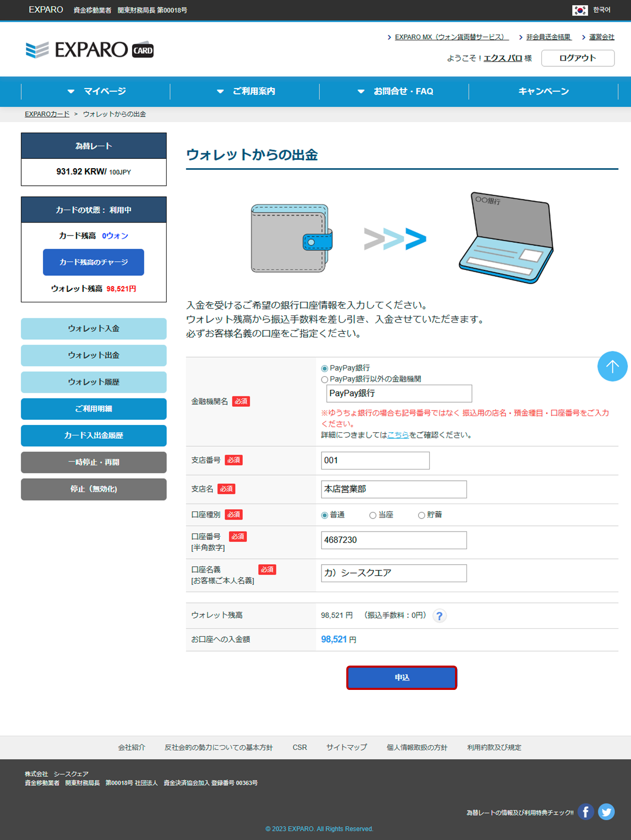Choose PayPay銀行以外の金融機関 option
The image size is (631, 840).
point(325,379)
